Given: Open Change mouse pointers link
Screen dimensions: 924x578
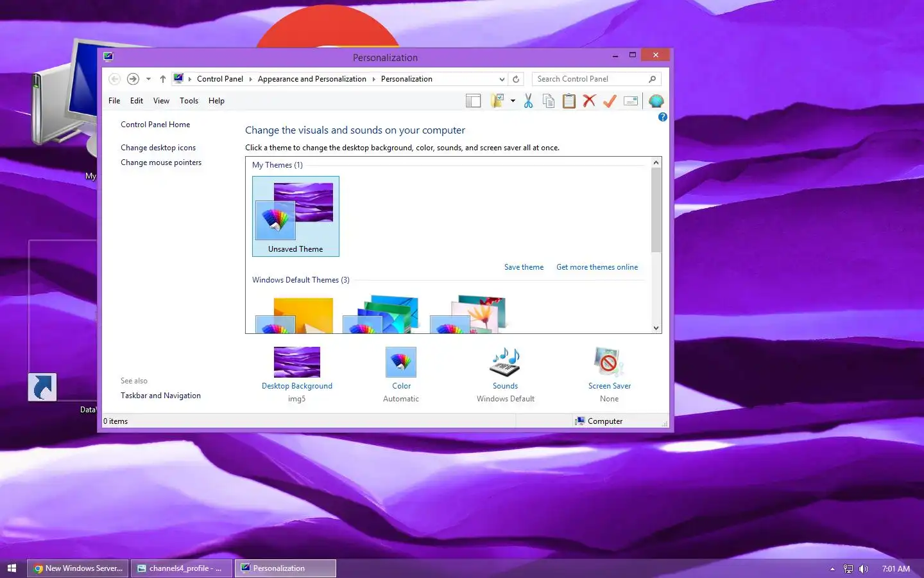Looking at the screenshot, I should tap(161, 162).
